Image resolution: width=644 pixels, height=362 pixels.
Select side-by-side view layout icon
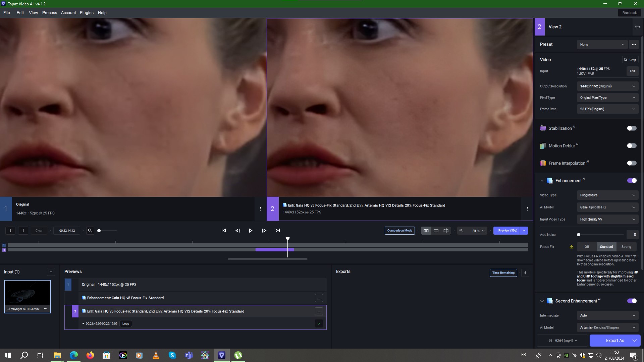click(426, 231)
